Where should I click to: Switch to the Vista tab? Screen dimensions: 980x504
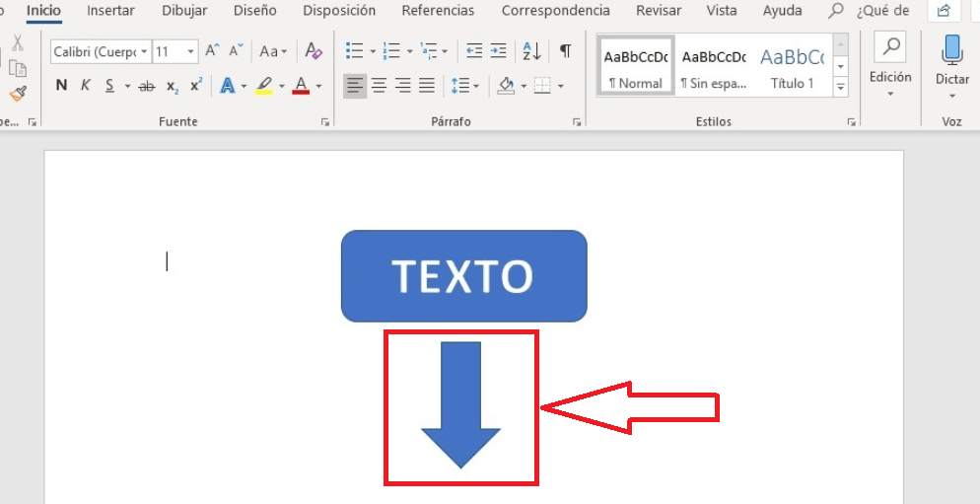(722, 11)
